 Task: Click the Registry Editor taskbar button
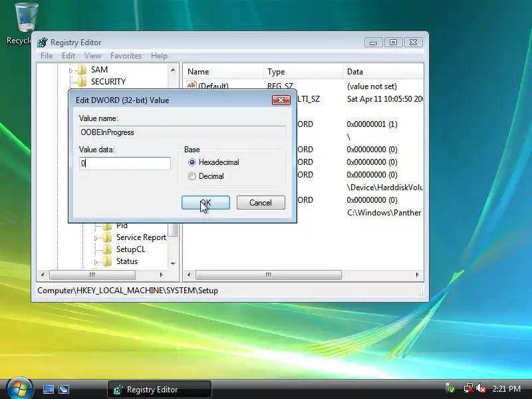click(160, 390)
